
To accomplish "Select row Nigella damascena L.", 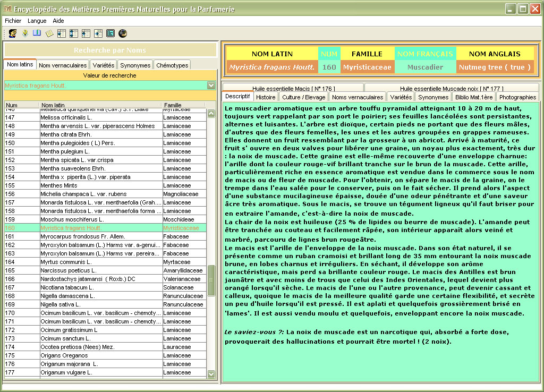I will coord(106,296).
